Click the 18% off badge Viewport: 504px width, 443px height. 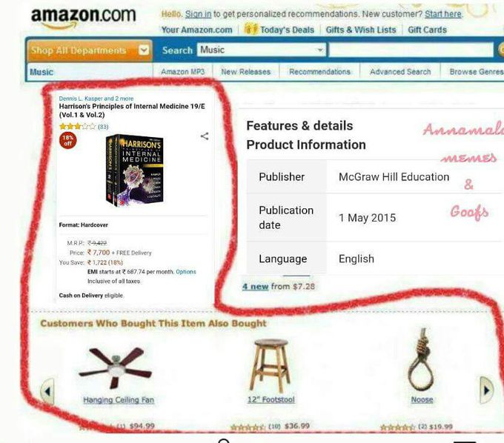(68, 141)
